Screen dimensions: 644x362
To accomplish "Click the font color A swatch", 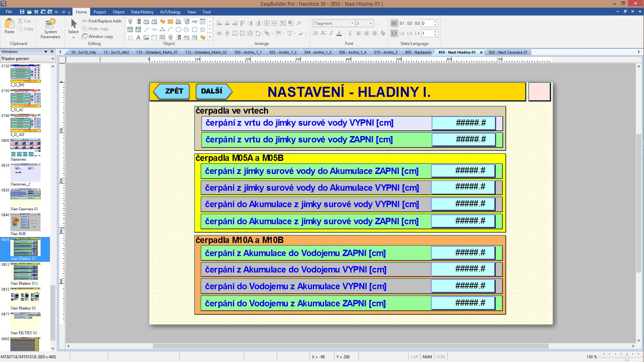I will (339, 33).
